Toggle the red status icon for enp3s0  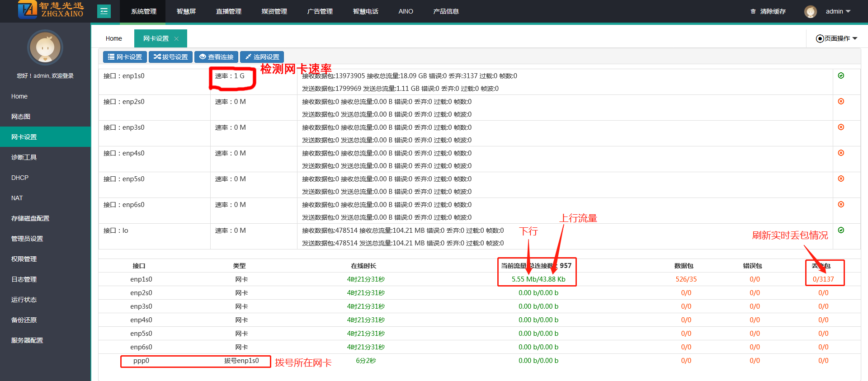tap(841, 127)
